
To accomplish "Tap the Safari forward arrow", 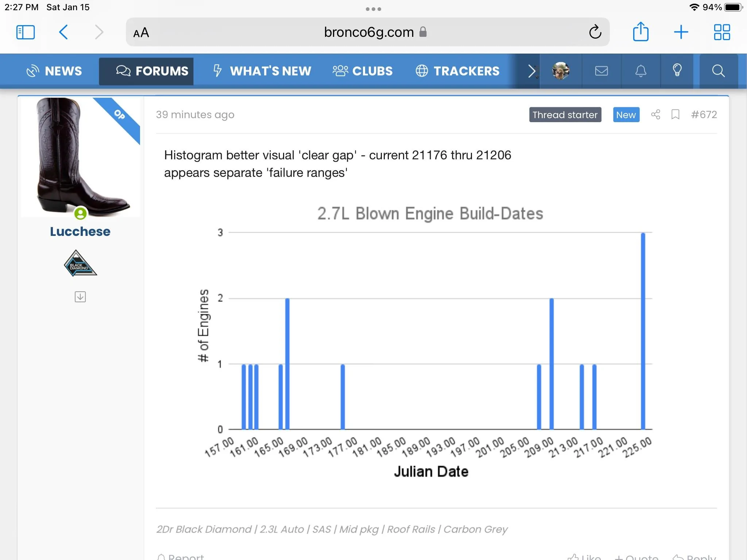I will pyautogui.click(x=99, y=32).
